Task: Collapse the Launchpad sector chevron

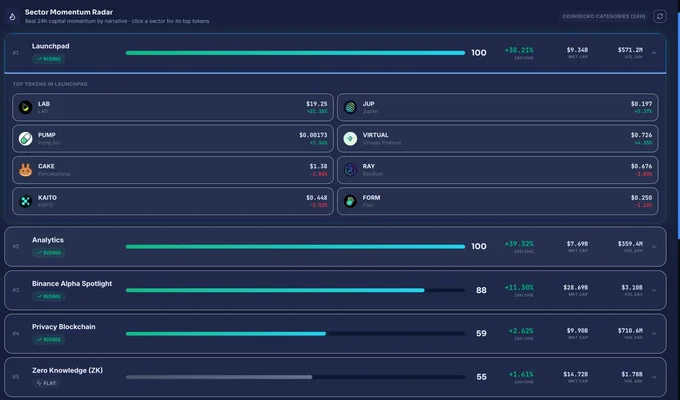Action: coord(654,53)
